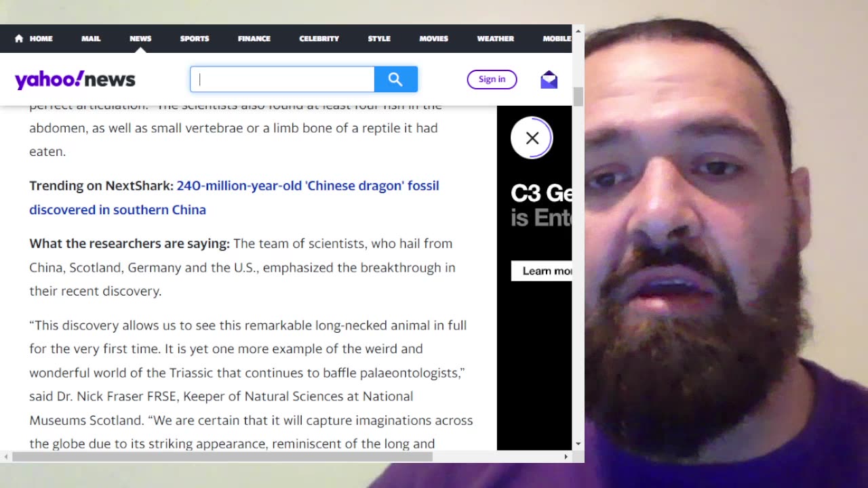Select the News nav item
This screenshot has width=868, height=488.
[x=140, y=39]
